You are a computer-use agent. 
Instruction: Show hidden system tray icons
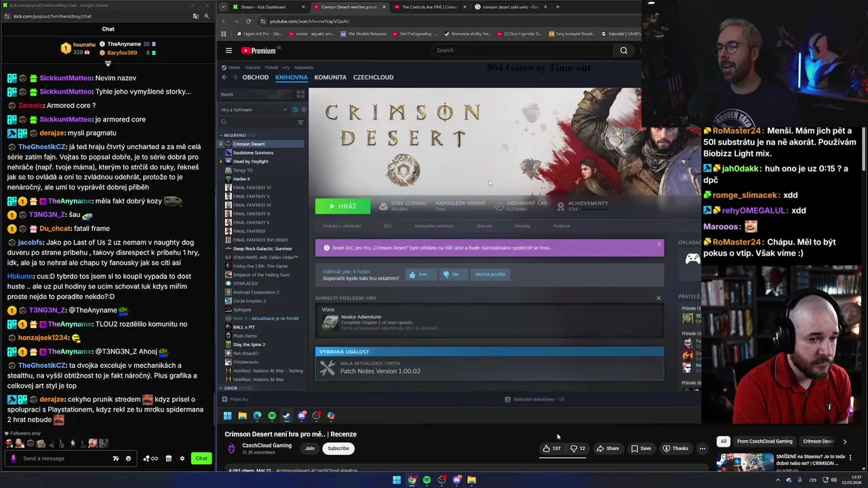pos(778,480)
